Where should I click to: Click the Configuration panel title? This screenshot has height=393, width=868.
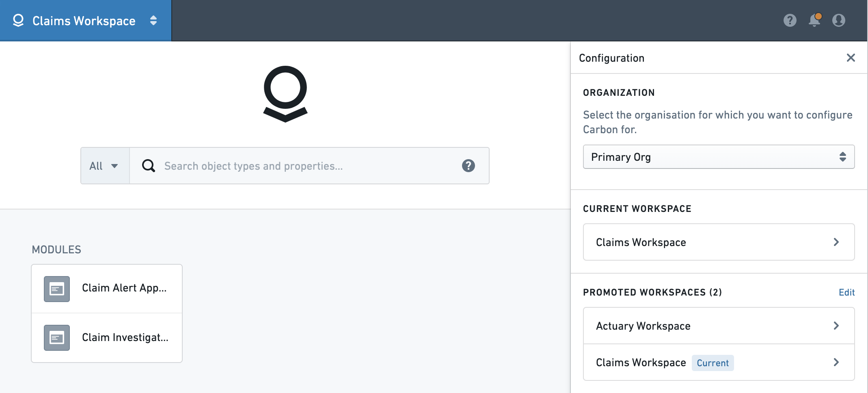pyautogui.click(x=611, y=58)
